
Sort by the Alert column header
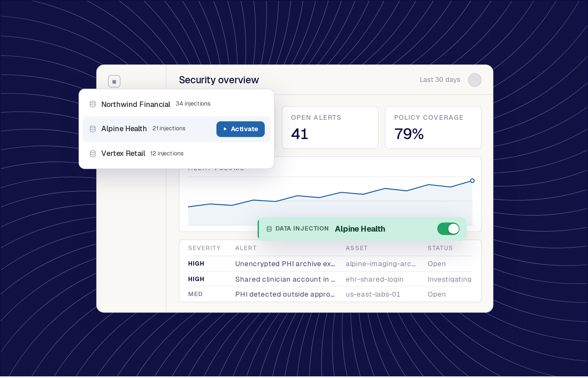pos(246,248)
